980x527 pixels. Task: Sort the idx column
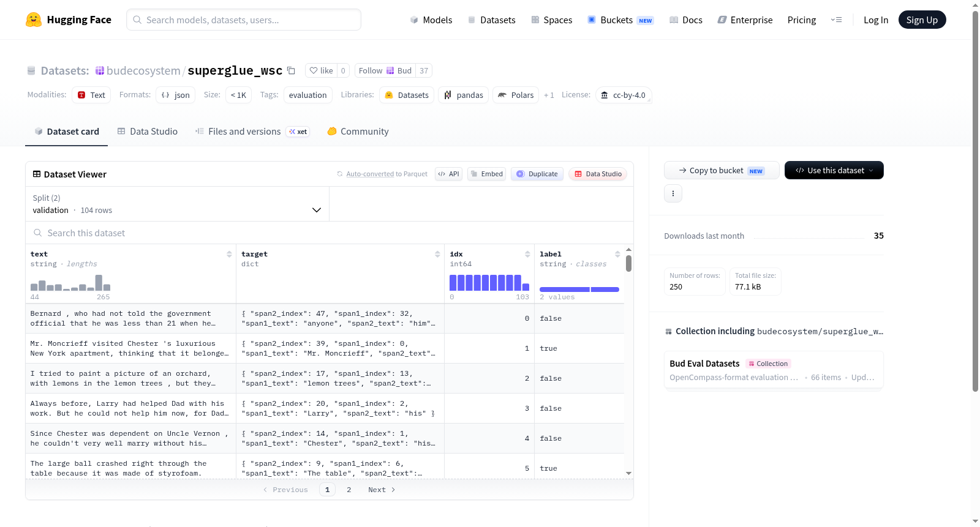pos(527,254)
